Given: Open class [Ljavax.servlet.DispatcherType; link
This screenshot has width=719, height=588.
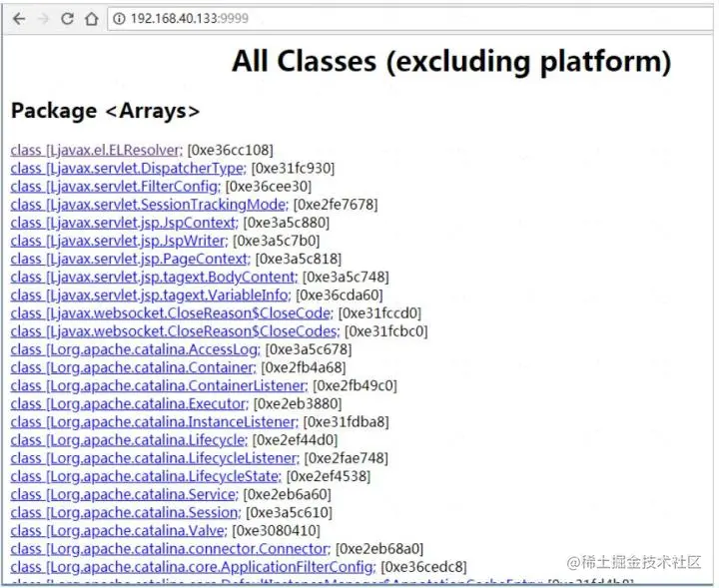Looking at the screenshot, I should point(129,168).
